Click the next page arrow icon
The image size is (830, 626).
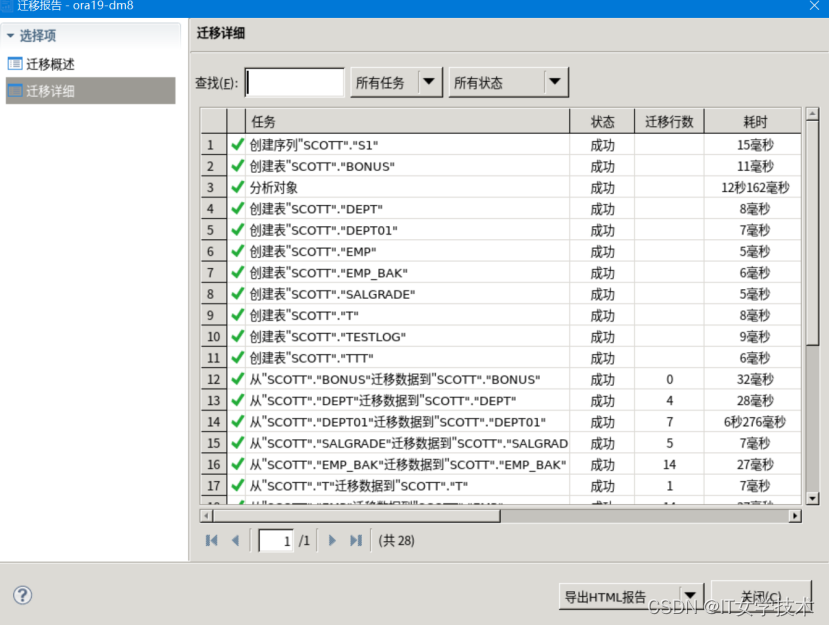[x=332, y=540]
